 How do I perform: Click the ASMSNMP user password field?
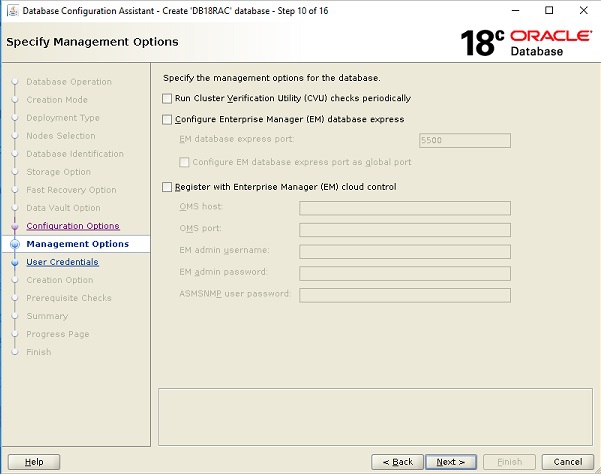405,295
